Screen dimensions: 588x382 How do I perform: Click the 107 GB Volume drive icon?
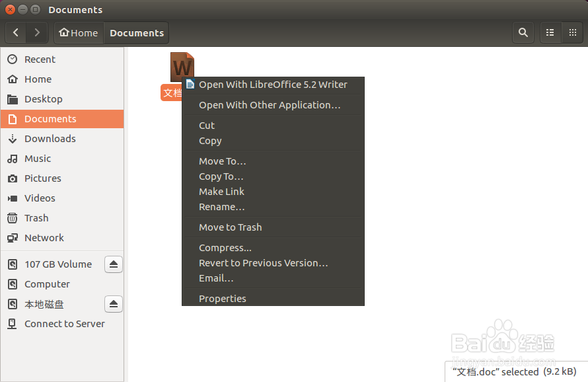[x=13, y=264]
